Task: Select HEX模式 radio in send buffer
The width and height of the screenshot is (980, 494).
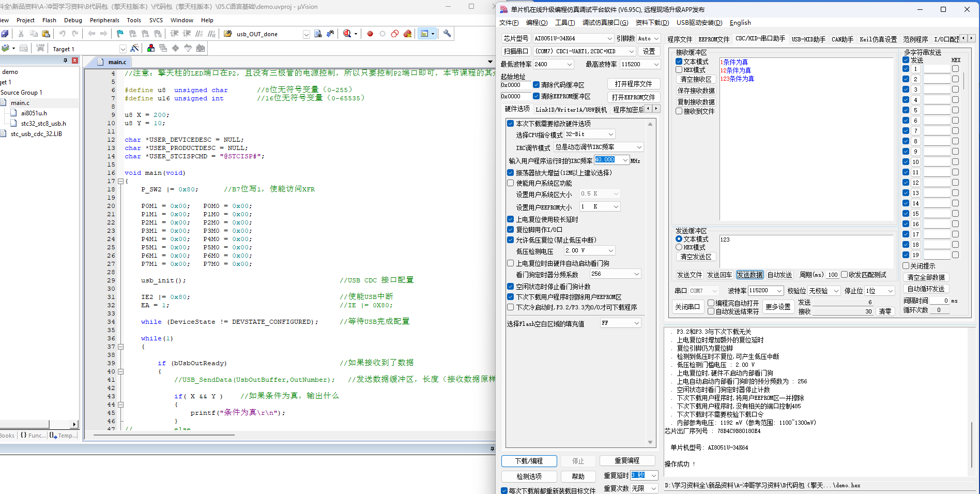Action: (x=679, y=247)
